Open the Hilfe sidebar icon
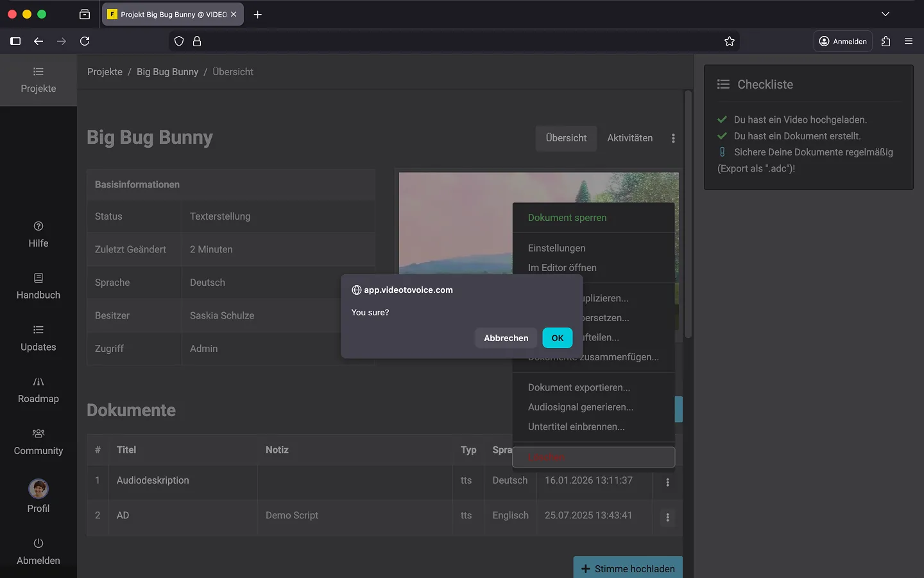 [38, 226]
